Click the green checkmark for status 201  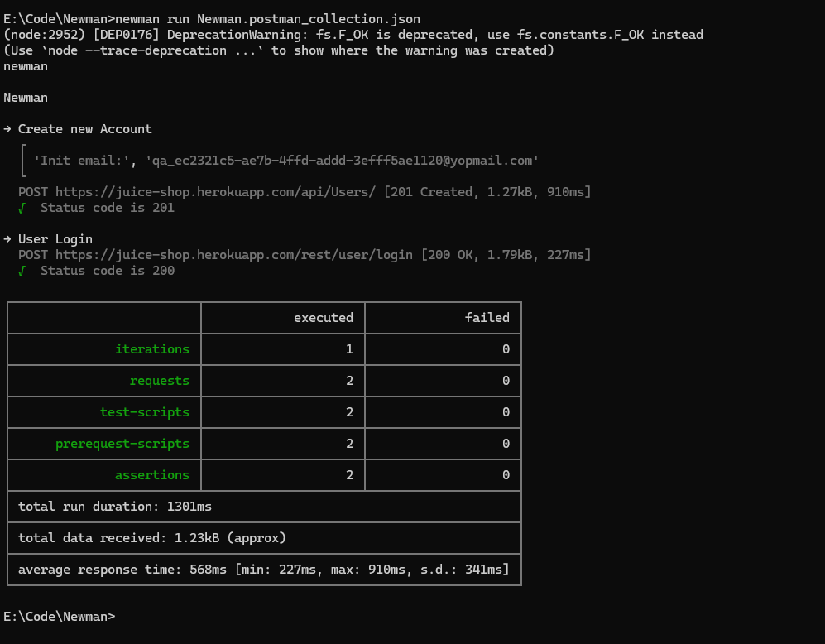(x=22, y=208)
